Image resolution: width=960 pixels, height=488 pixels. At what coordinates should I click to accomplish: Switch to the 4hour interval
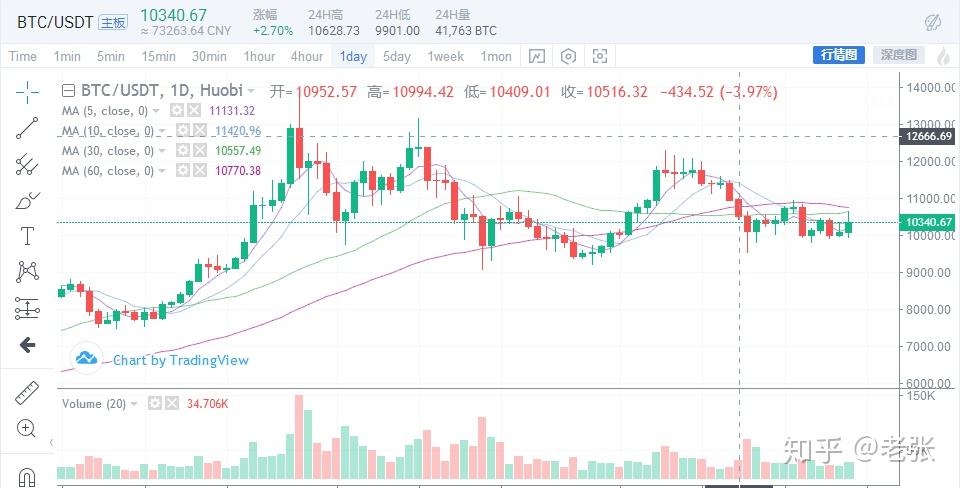point(306,56)
